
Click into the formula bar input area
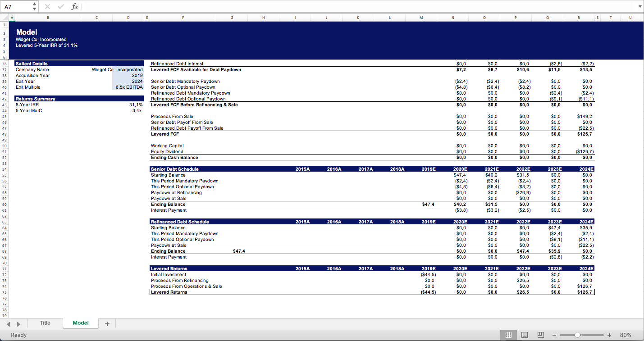(357, 6)
